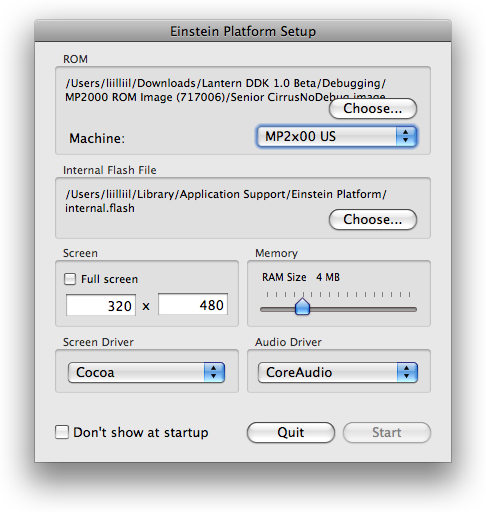
Task: Check Don't show at startup
Action: click(x=62, y=432)
